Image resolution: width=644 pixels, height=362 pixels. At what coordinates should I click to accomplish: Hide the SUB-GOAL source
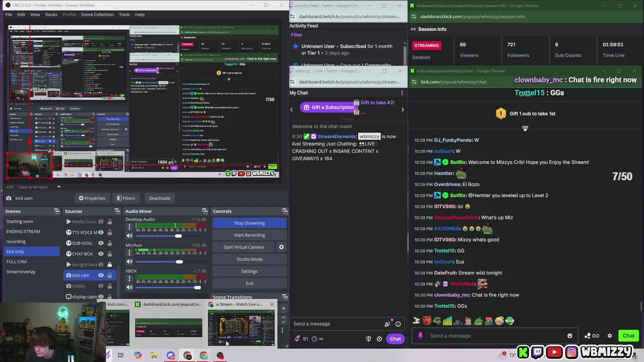coord(101,243)
